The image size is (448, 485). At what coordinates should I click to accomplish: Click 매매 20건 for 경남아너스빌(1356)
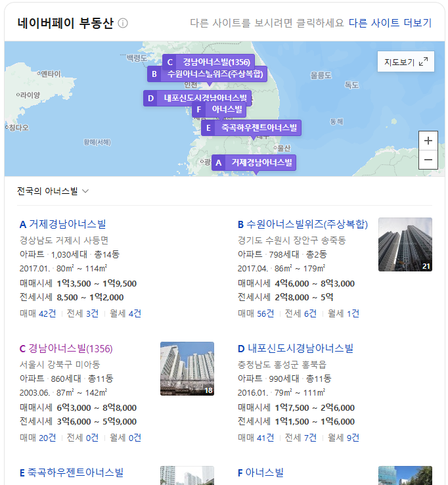(37, 438)
